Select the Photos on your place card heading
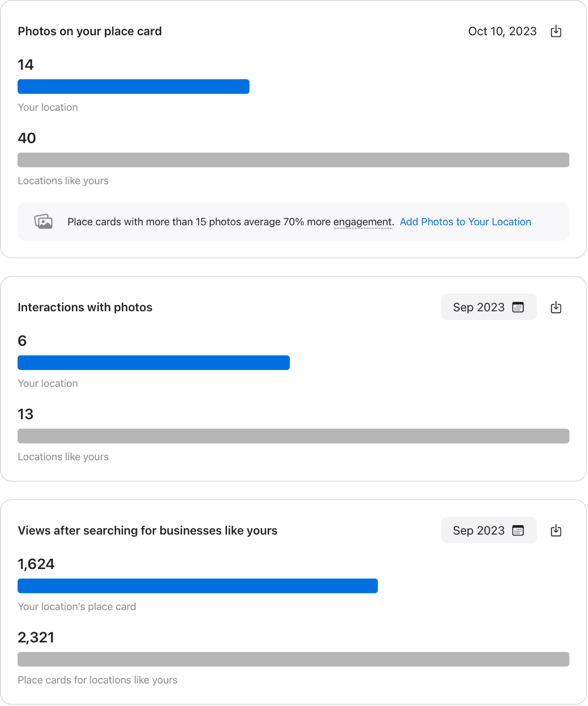The image size is (588, 706). click(x=90, y=31)
